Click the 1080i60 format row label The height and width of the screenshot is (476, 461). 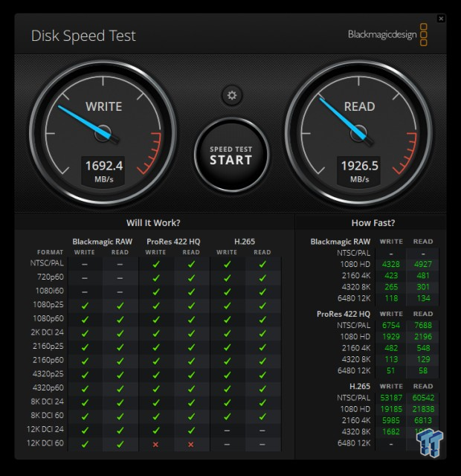50,291
